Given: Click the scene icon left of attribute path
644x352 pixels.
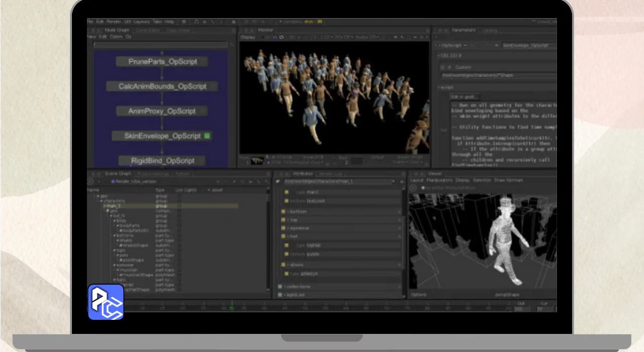Looking at the screenshot, I should pos(278,181).
